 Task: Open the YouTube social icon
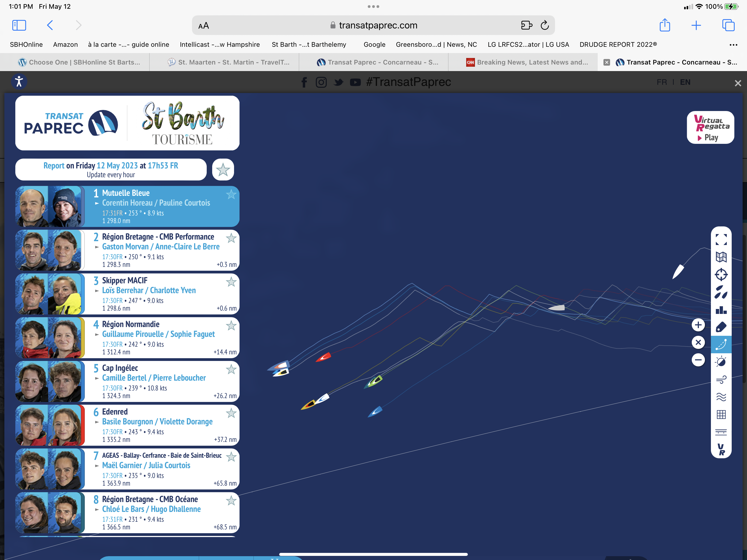[355, 82]
